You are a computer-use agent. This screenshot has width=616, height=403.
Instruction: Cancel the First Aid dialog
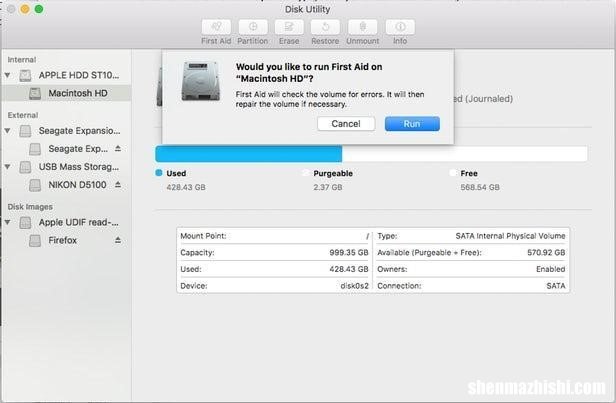pyautogui.click(x=345, y=123)
